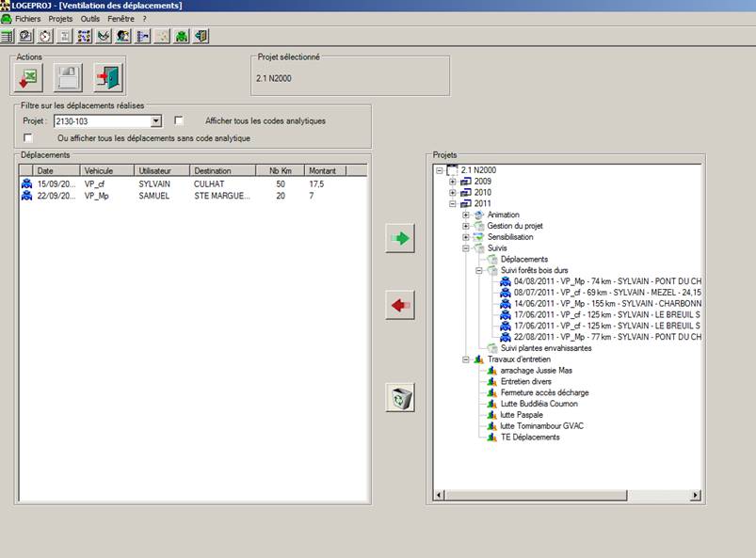Open the Outils menu
Image resolution: width=756 pixels, height=558 pixels.
pos(90,18)
